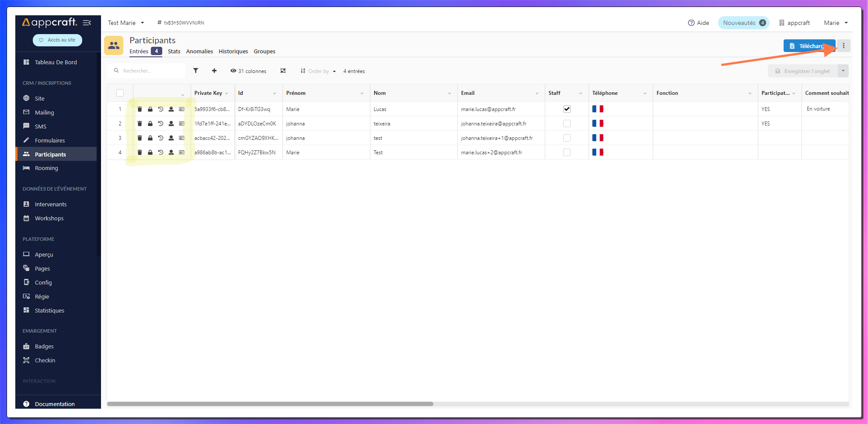Click the lock icon in row 2

tap(150, 124)
